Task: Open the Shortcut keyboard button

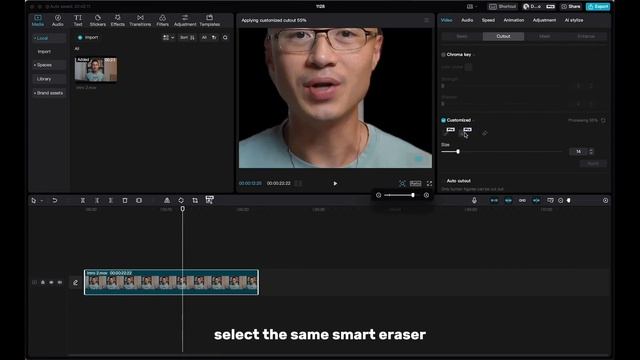Action: 502,7
